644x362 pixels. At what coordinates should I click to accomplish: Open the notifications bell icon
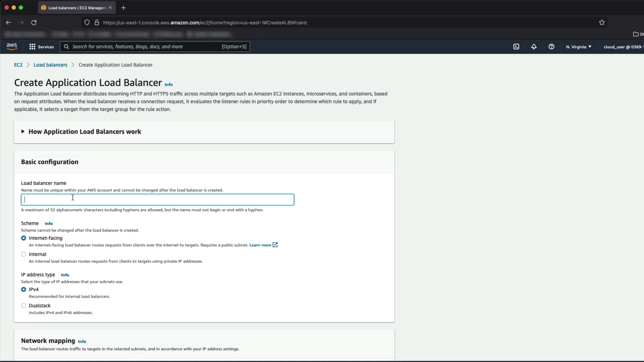(534, 47)
